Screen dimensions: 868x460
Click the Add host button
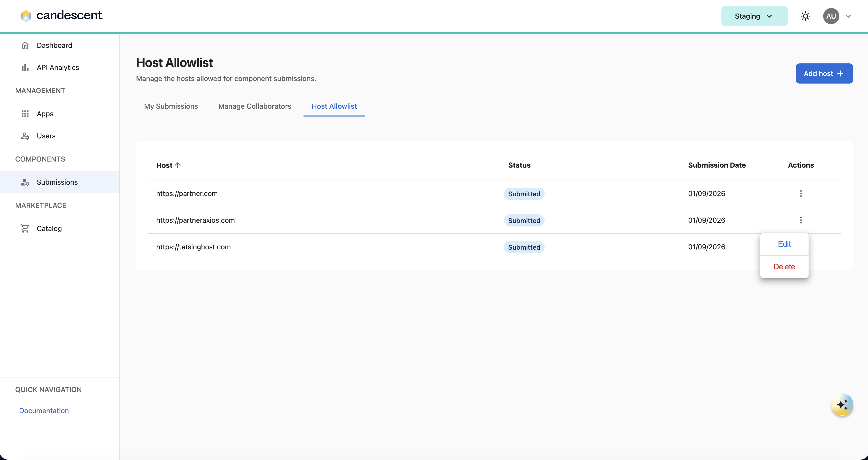point(824,73)
